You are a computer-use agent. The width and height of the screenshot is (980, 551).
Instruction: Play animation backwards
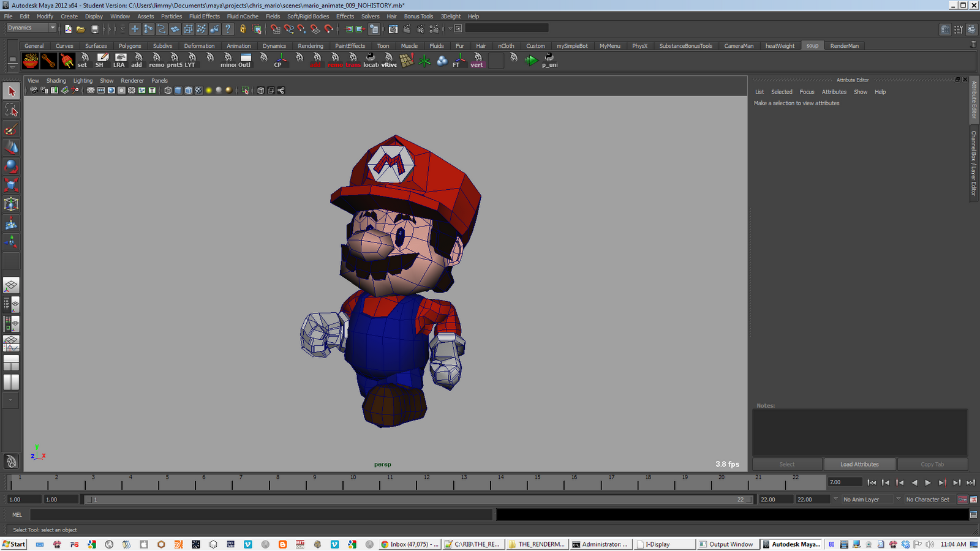pyautogui.click(x=914, y=482)
